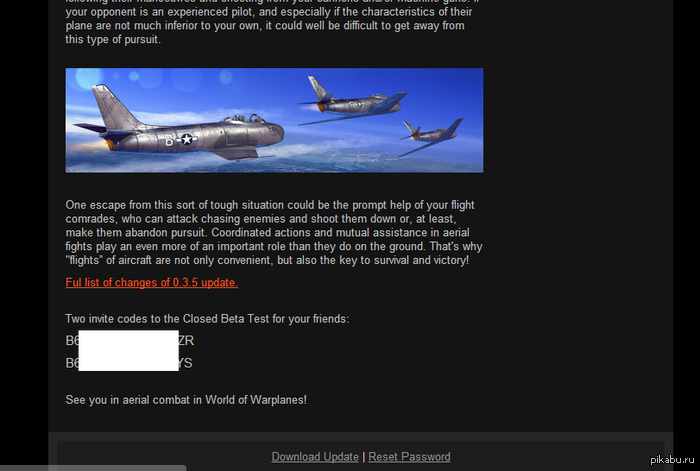Click the tail fin of the large jet
Viewport: 700px width, 471px height.
[x=115, y=107]
